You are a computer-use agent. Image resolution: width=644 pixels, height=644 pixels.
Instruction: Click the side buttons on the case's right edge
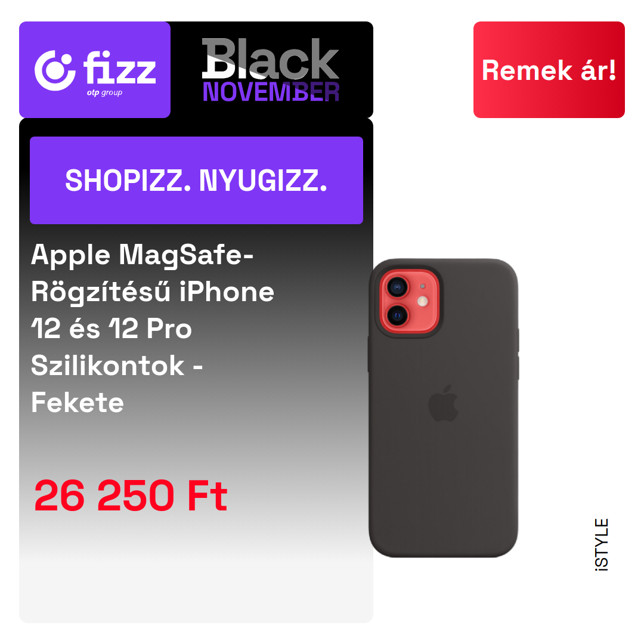pos(518,354)
